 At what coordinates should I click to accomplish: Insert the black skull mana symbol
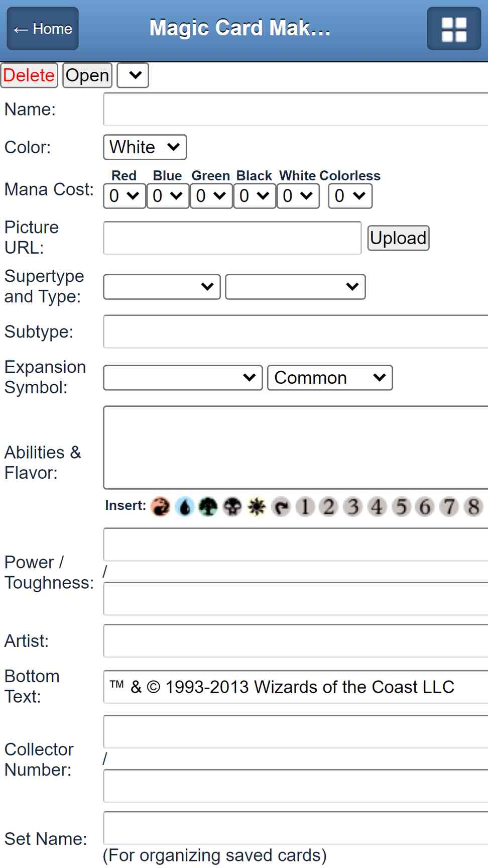click(232, 507)
